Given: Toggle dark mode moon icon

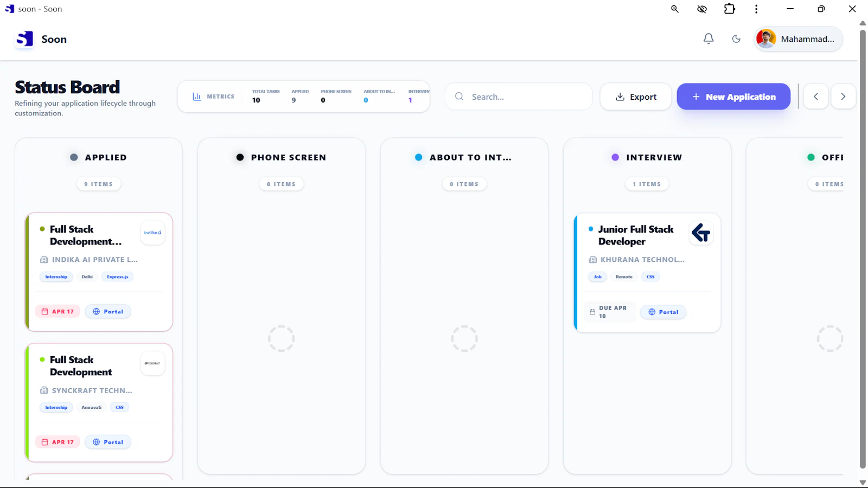Looking at the screenshot, I should point(736,39).
